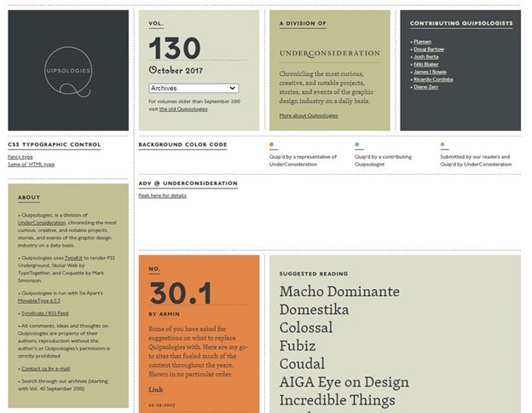
Task: Click 'ADV @ UnderConsideration' heading
Action: [188, 183]
